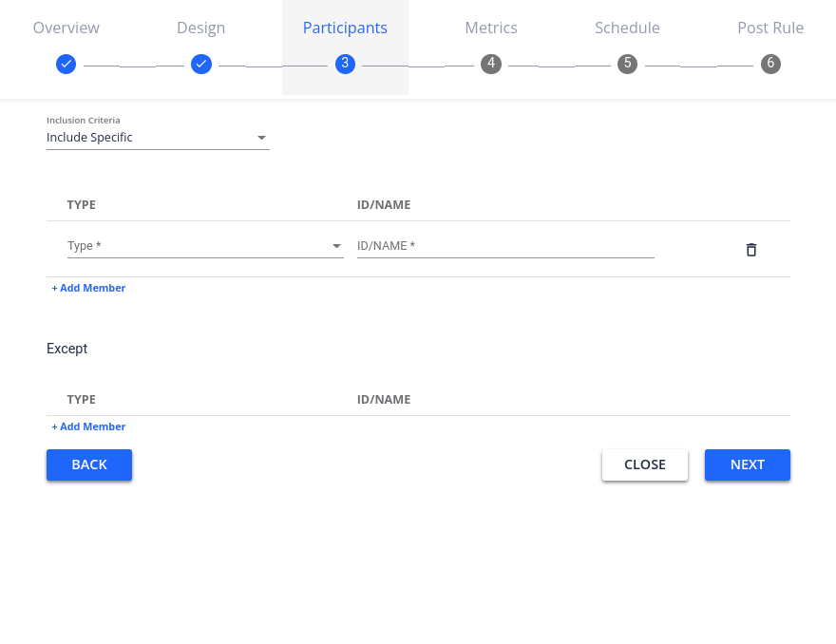Click the CLOSE button

[x=645, y=464]
